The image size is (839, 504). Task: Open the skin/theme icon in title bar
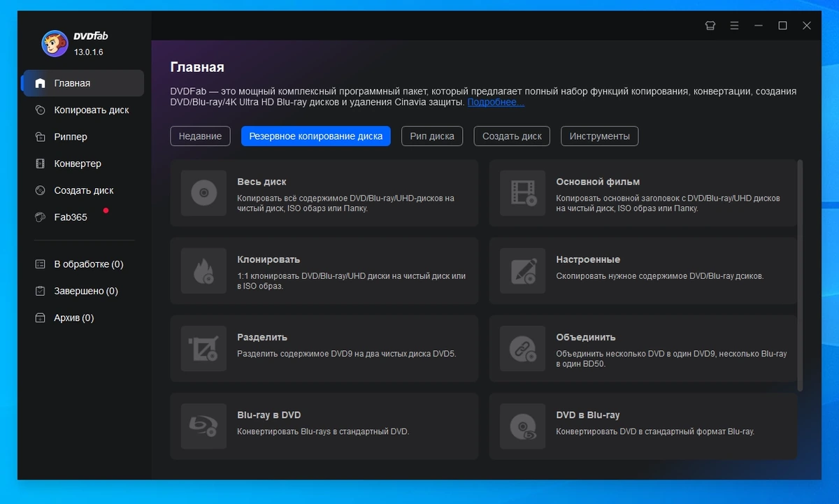[x=710, y=26]
